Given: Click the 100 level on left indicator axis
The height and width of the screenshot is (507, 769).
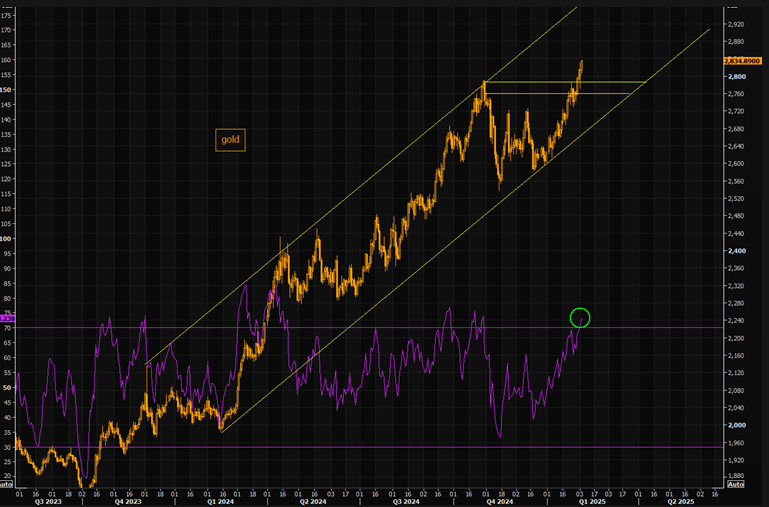Looking at the screenshot, I should pos(8,239).
